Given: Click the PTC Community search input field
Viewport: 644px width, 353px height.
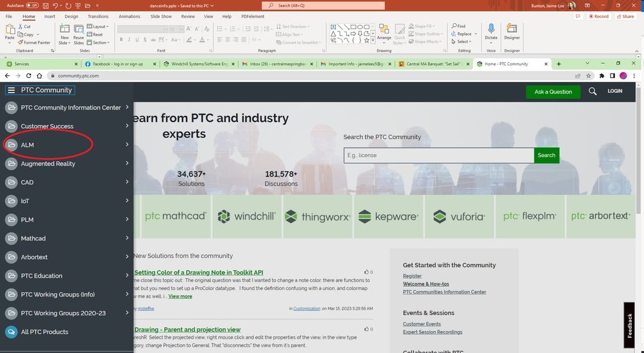Looking at the screenshot, I should coord(438,155).
